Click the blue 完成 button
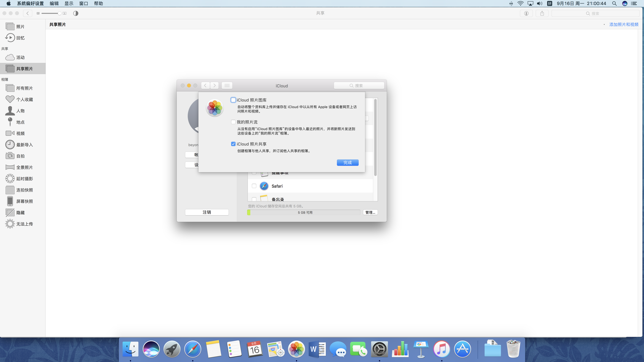Image resolution: width=644 pixels, height=362 pixels. point(347,163)
